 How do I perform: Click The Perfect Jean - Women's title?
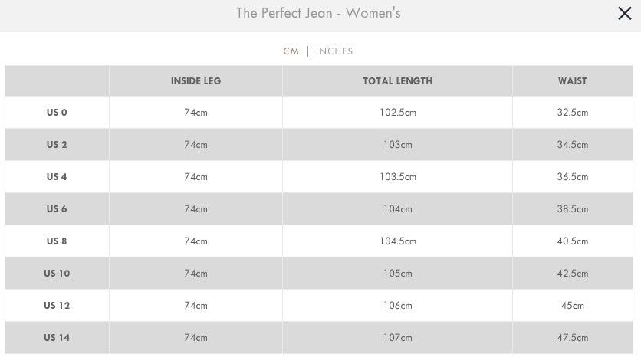pos(318,13)
